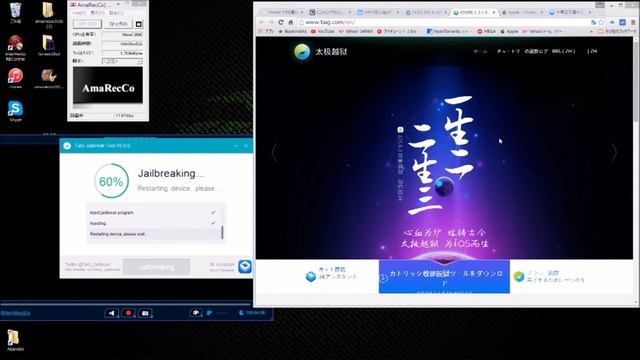Show next slide with right carousel arrow
Screen dimensions: 640x360
(x=614, y=153)
